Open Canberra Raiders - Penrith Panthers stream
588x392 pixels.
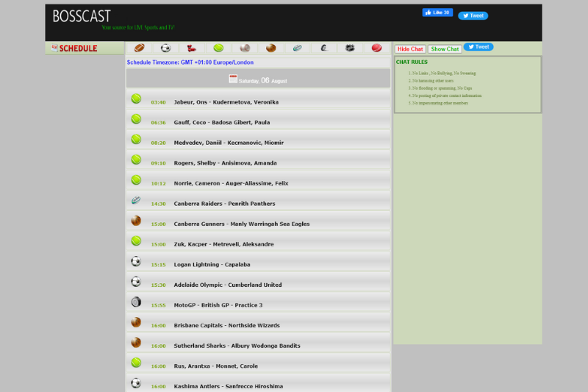coord(224,203)
